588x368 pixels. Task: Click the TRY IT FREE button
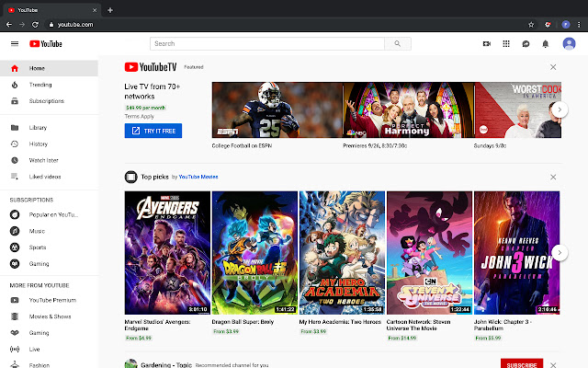153,131
